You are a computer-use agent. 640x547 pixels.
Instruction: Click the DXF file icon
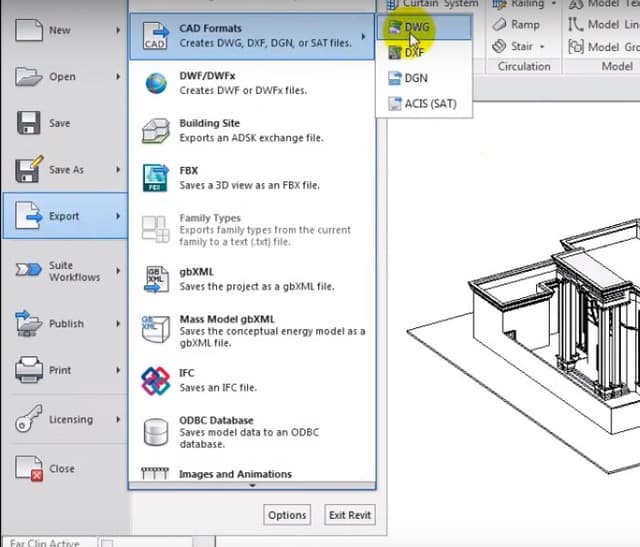(395, 53)
